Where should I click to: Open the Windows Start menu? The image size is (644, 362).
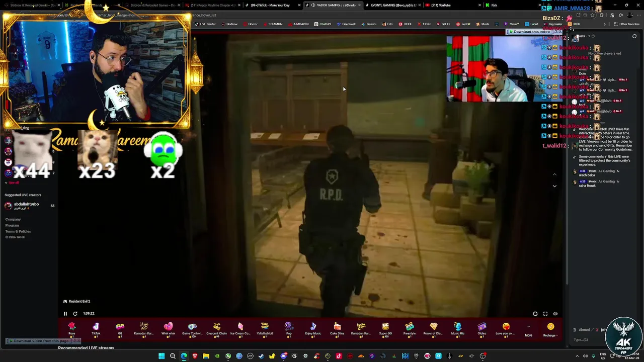coord(162,356)
